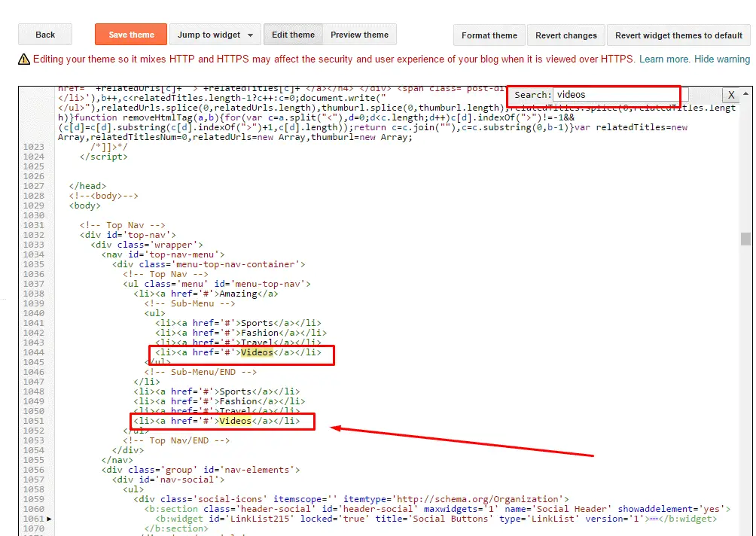The height and width of the screenshot is (536, 756).
Task: Click the Top Nav comment on line 1031
Action: (x=123, y=225)
